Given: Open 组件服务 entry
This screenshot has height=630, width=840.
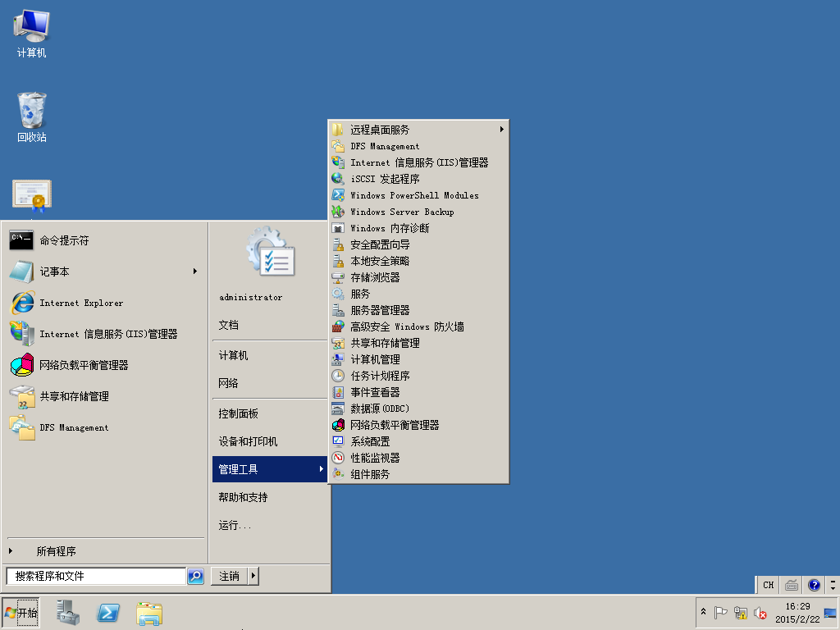Looking at the screenshot, I should coord(418,474).
